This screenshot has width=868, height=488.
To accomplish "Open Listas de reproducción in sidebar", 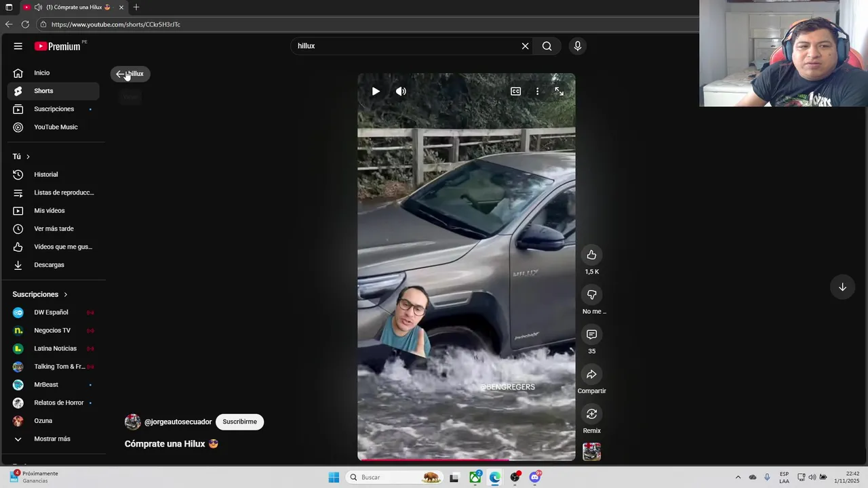I will pyautogui.click(x=53, y=192).
